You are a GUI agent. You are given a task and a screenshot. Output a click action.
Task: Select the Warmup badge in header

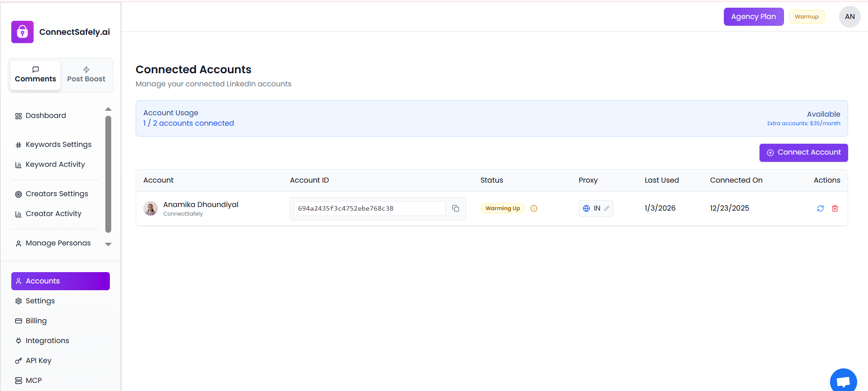click(807, 17)
